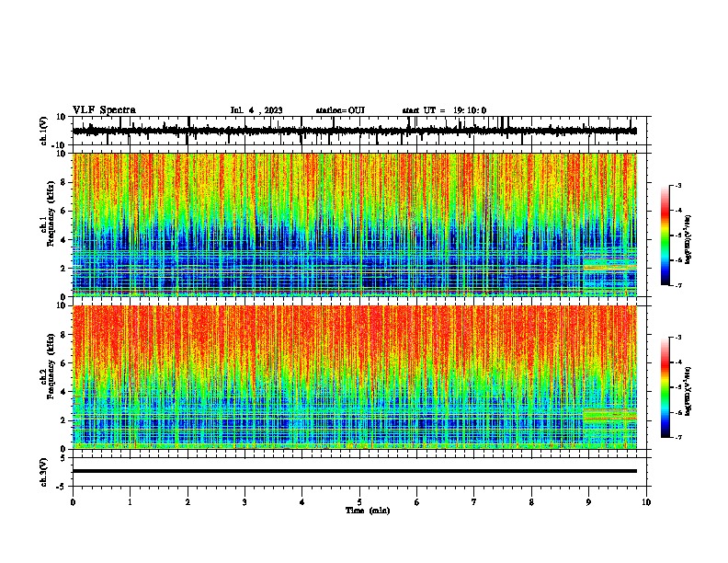728x563 pixels.
Task: Click the ch.2 color bar log(PSD) label
Action: point(688,391)
